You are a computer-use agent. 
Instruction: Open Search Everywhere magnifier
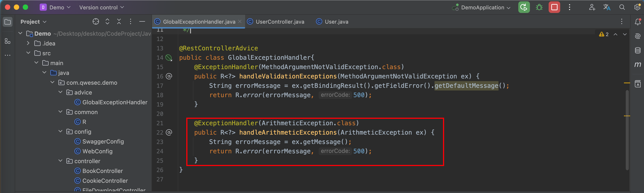click(x=622, y=7)
